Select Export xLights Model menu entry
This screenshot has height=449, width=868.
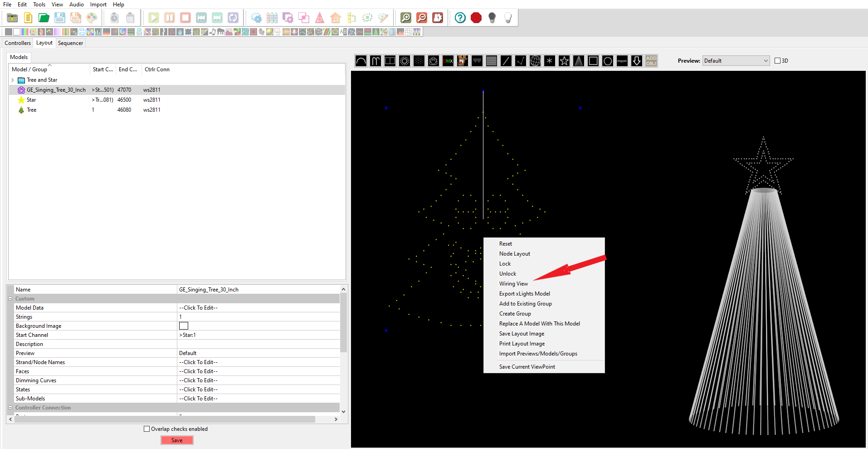(x=525, y=294)
